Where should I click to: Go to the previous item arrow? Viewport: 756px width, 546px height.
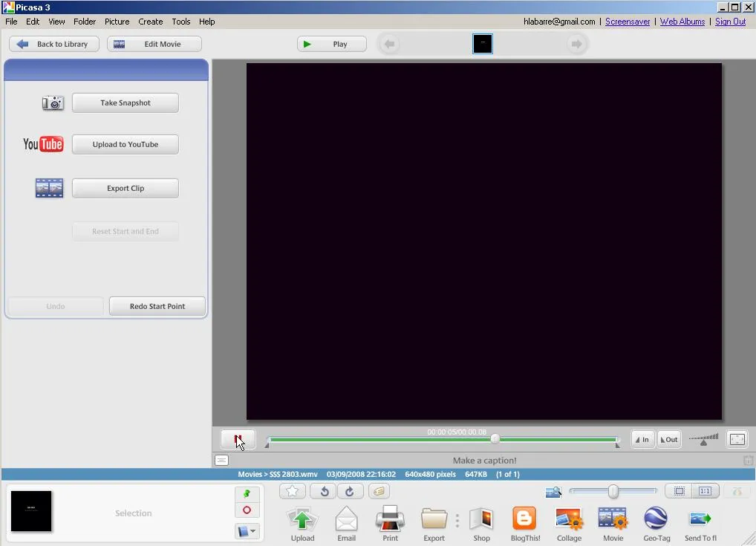390,44
